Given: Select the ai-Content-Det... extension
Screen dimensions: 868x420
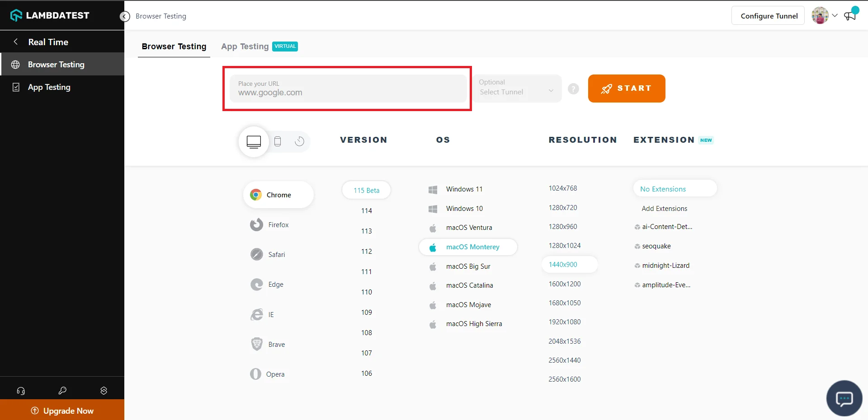Looking at the screenshot, I should pyautogui.click(x=664, y=227).
